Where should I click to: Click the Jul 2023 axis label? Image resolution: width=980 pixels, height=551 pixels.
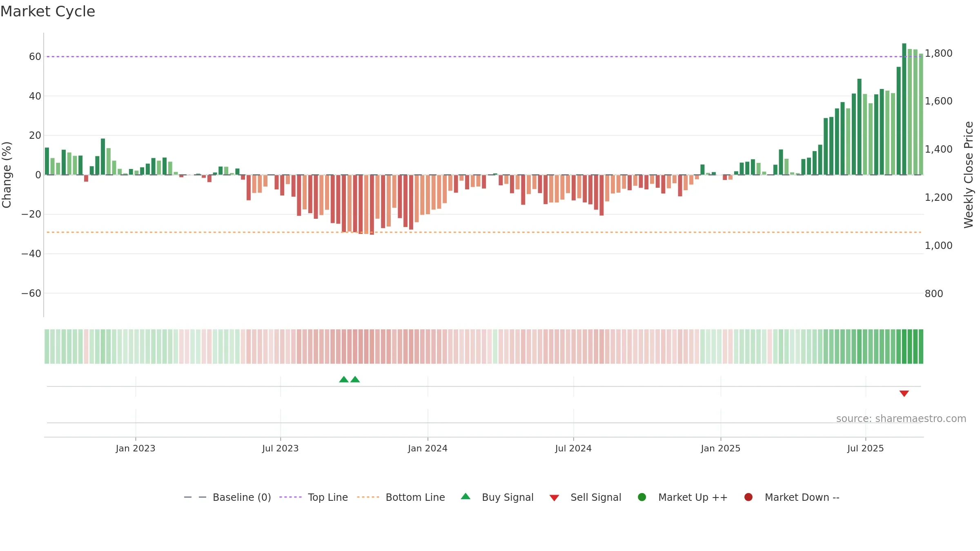(x=281, y=449)
